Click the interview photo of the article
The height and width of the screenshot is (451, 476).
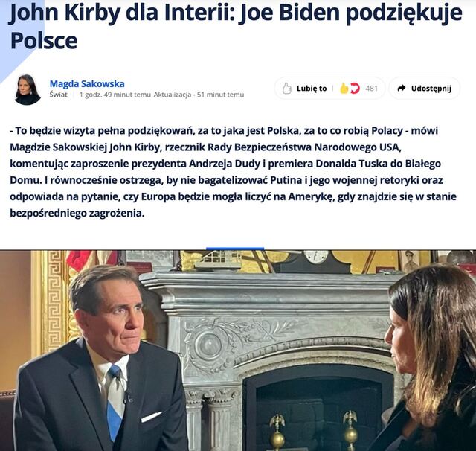click(x=238, y=351)
